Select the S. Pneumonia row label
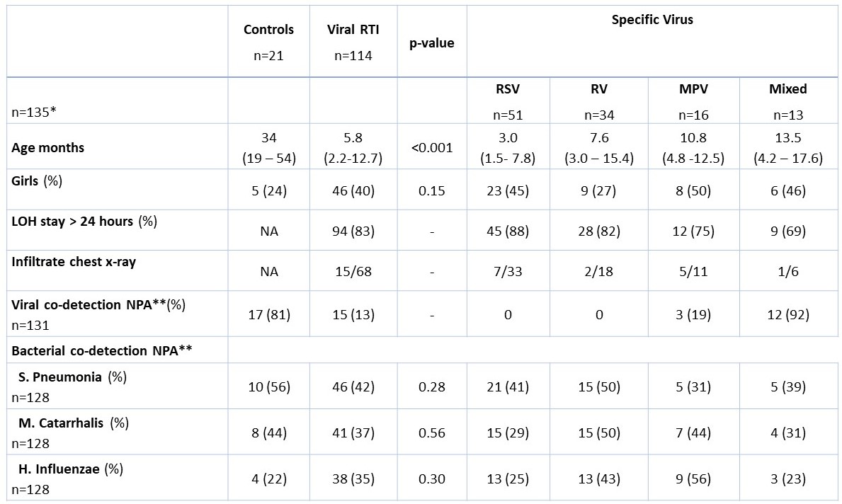This screenshot has height=504, width=842. click(x=72, y=377)
